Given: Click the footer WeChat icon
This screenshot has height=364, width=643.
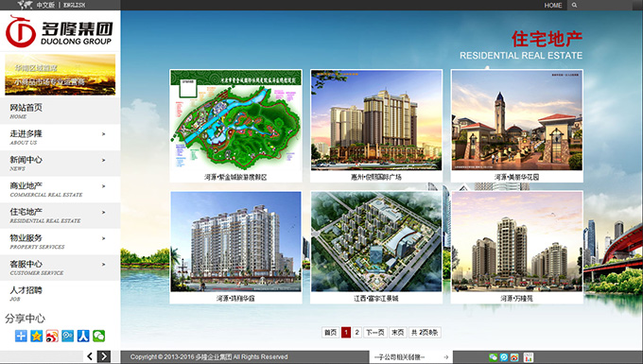Looking at the screenshot, I should (x=494, y=357).
